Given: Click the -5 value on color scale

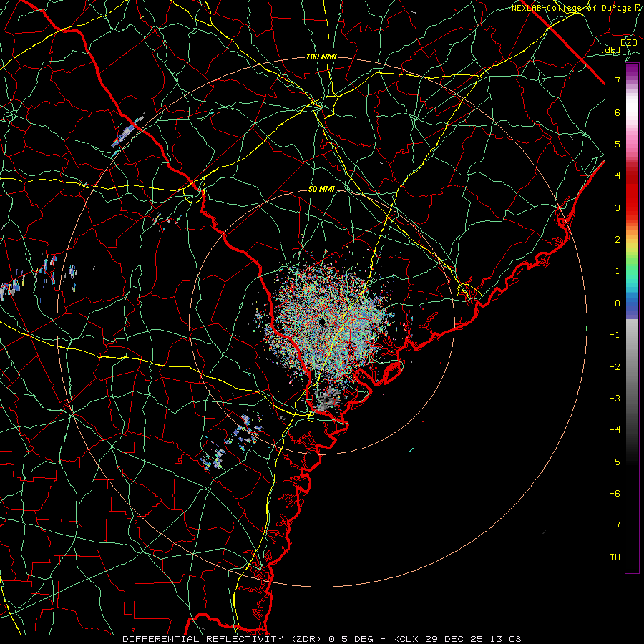Looking at the screenshot, I should coord(615,462).
